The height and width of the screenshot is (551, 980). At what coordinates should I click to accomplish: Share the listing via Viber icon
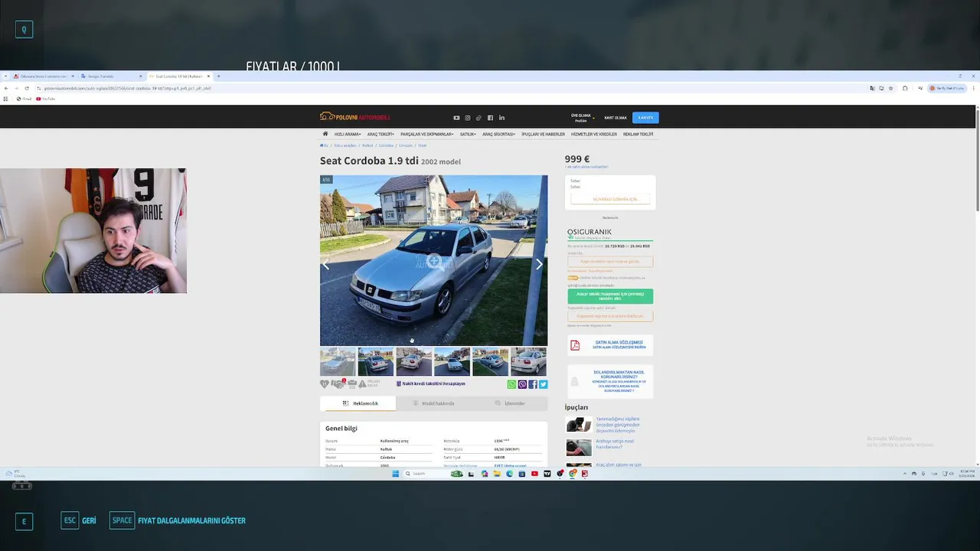tap(522, 384)
